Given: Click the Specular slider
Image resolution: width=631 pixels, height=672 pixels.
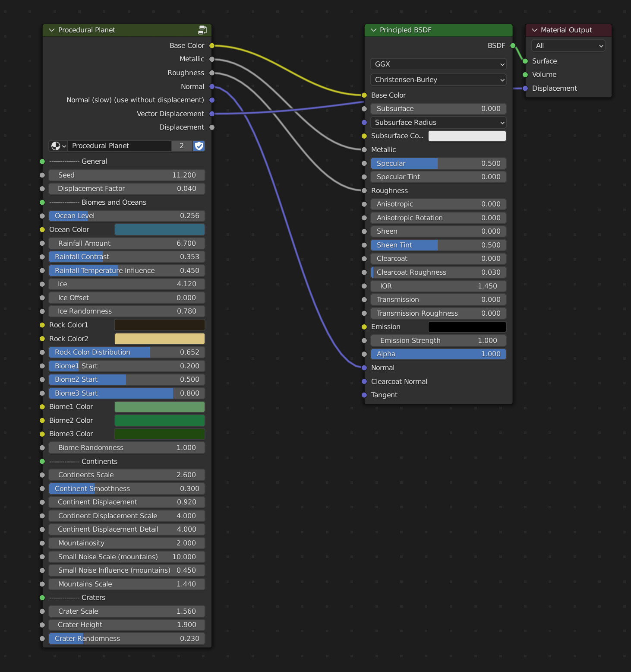Looking at the screenshot, I should [x=439, y=163].
